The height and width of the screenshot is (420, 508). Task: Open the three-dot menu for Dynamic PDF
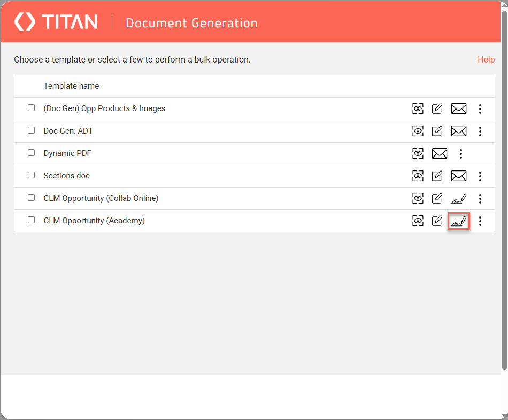pos(461,153)
